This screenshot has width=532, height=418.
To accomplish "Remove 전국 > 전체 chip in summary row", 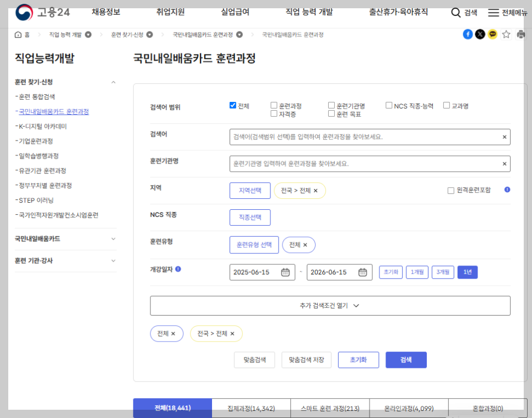I will tap(232, 334).
